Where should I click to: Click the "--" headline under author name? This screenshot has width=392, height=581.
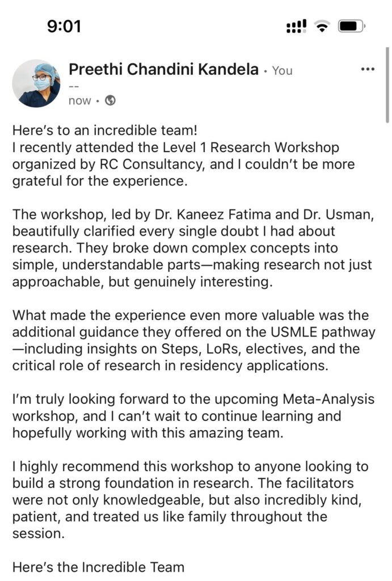(73, 86)
